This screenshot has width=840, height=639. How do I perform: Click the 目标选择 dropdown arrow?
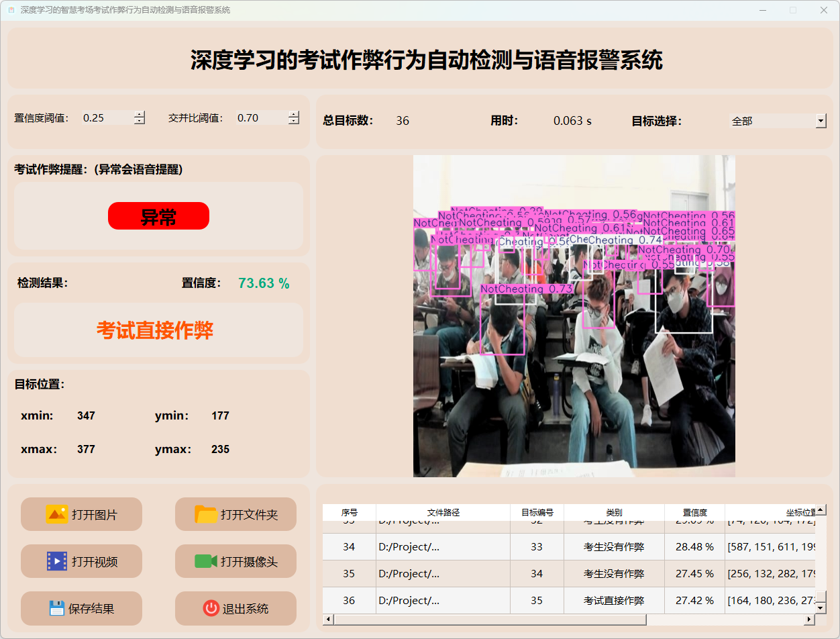click(821, 121)
